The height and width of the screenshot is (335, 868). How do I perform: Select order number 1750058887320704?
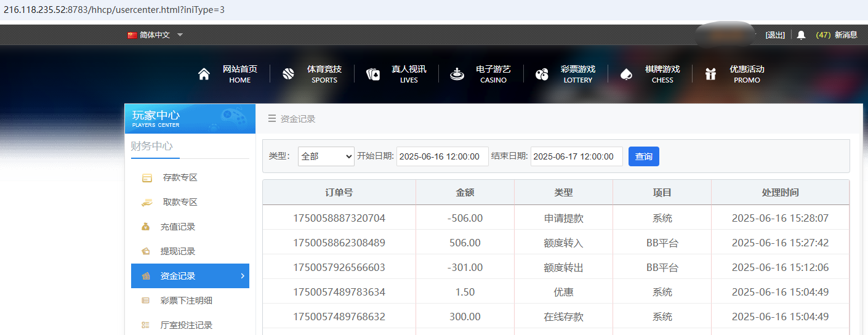tap(339, 218)
